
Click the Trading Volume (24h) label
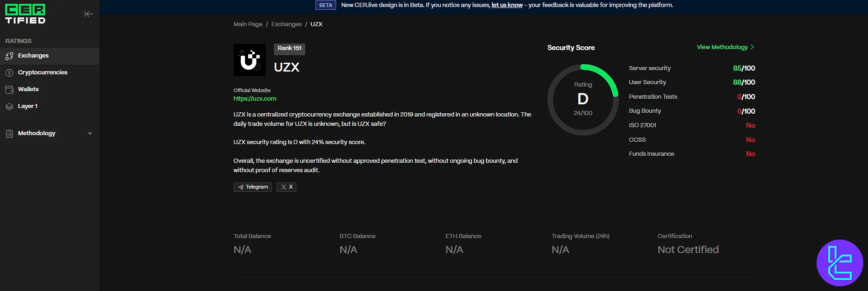pyautogui.click(x=581, y=236)
